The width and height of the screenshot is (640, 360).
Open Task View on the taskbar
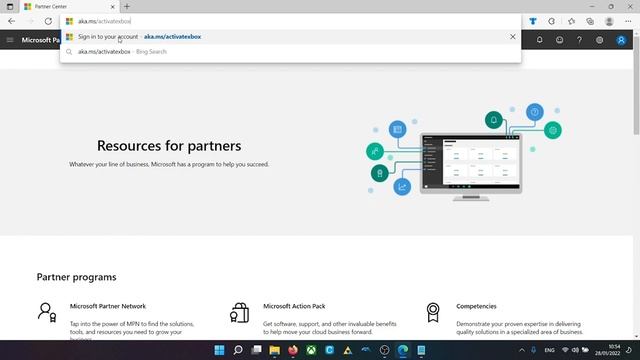tap(256, 350)
